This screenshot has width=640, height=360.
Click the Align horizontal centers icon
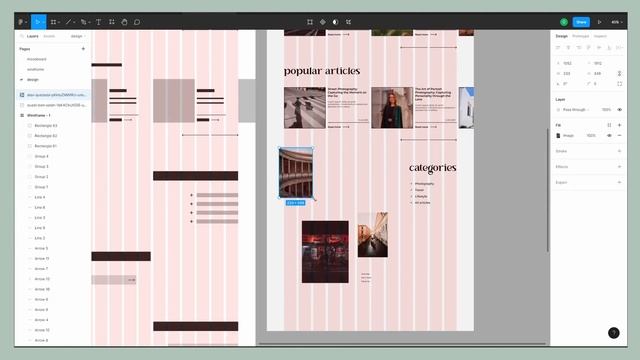pyautogui.click(x=568, y=48)
